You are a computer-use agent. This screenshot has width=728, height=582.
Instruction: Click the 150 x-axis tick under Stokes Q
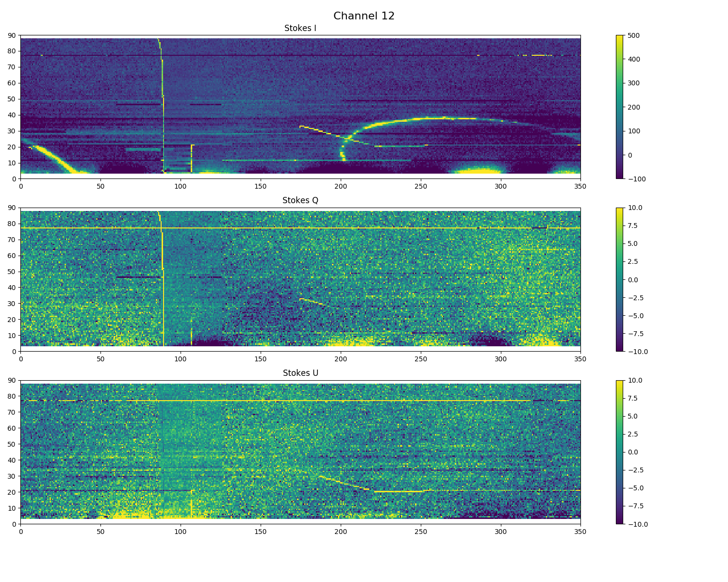(261, 358)
